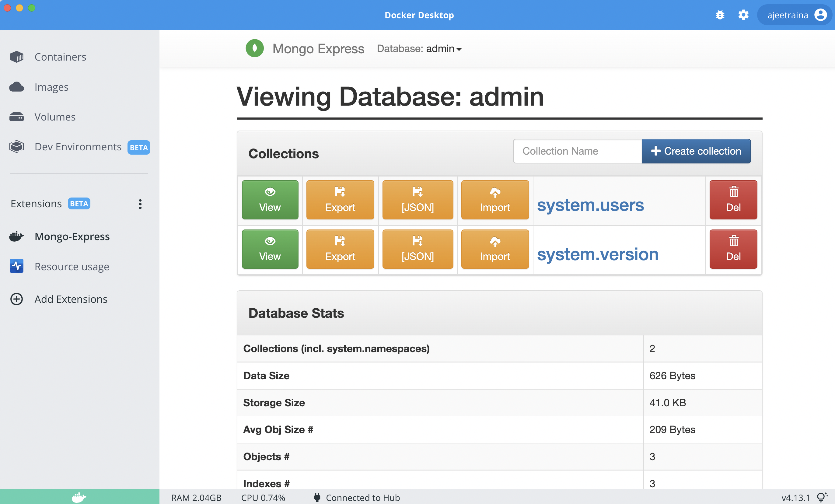
Task: Open the ajeetraina account menu
Action: 794,15
